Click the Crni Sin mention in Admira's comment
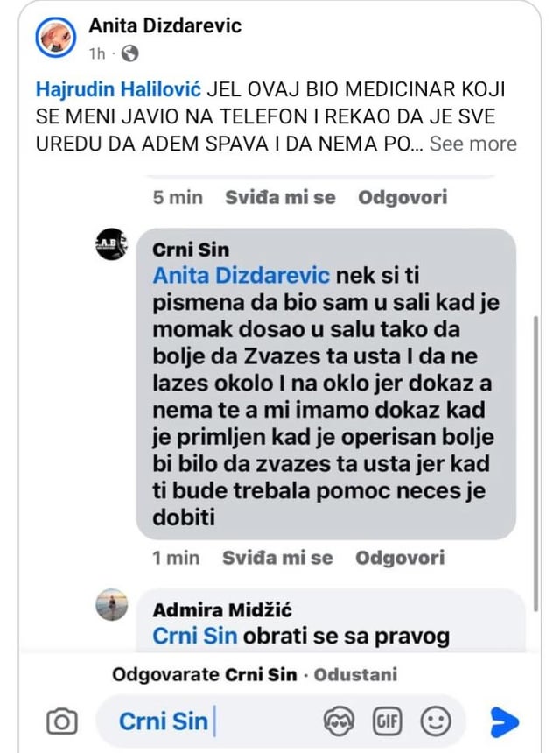Screen dimensions: 560x753 (195, 637)
